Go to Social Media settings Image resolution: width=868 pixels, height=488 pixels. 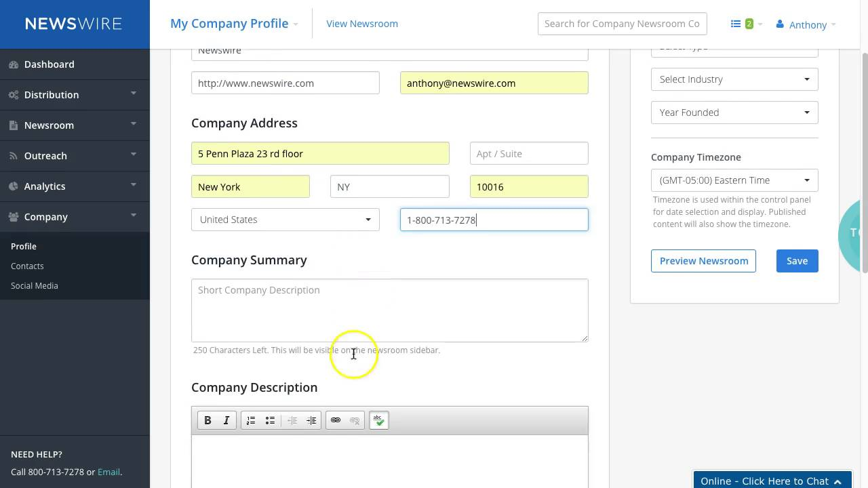[x=35, y=285]
